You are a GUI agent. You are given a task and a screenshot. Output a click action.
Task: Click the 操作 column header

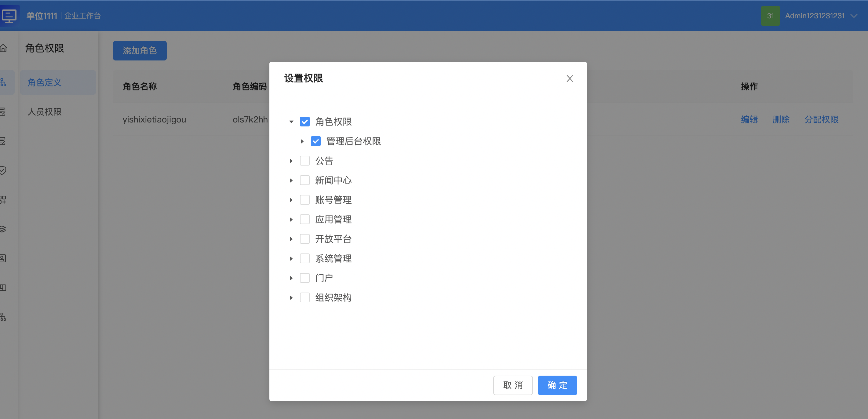[749, 86]
